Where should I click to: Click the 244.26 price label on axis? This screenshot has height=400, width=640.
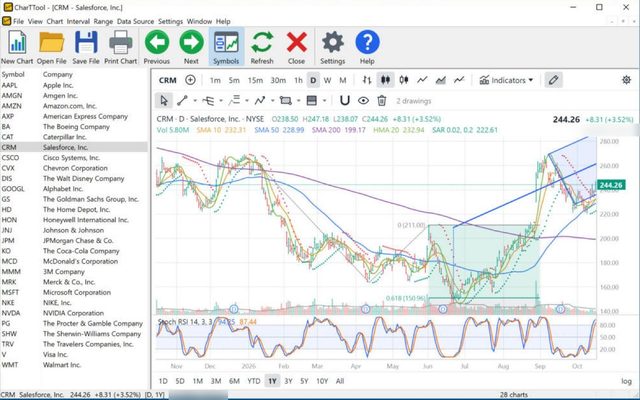pyautogui.click(x=611, y=185)
